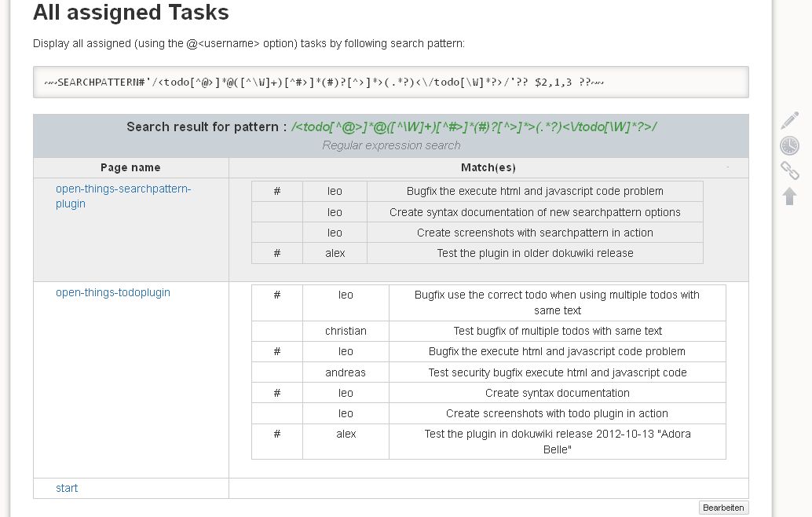Click the SEARCHPATTERN code block
The height and width of the screenshot is (517, 812).
point(391,82)
